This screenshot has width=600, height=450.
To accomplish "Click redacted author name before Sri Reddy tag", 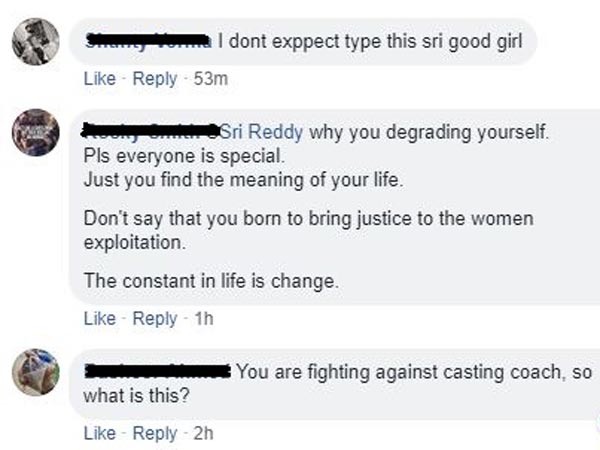I will 150,132.
